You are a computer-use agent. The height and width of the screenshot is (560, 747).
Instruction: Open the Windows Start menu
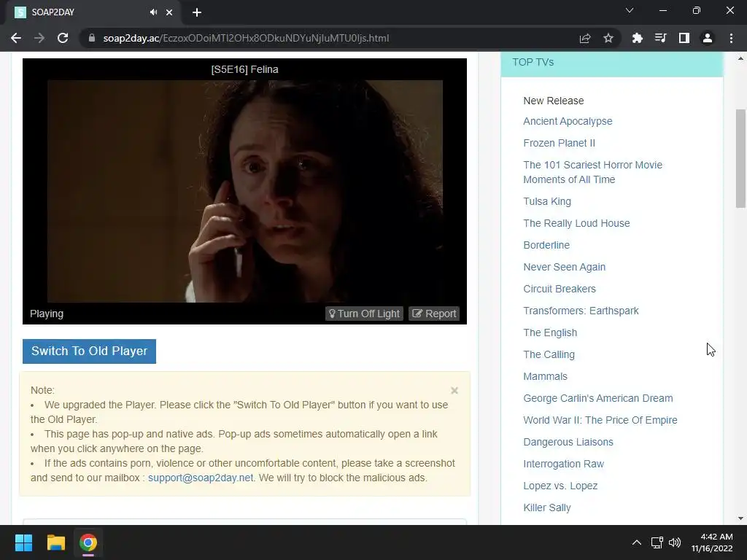pos(23,542)
